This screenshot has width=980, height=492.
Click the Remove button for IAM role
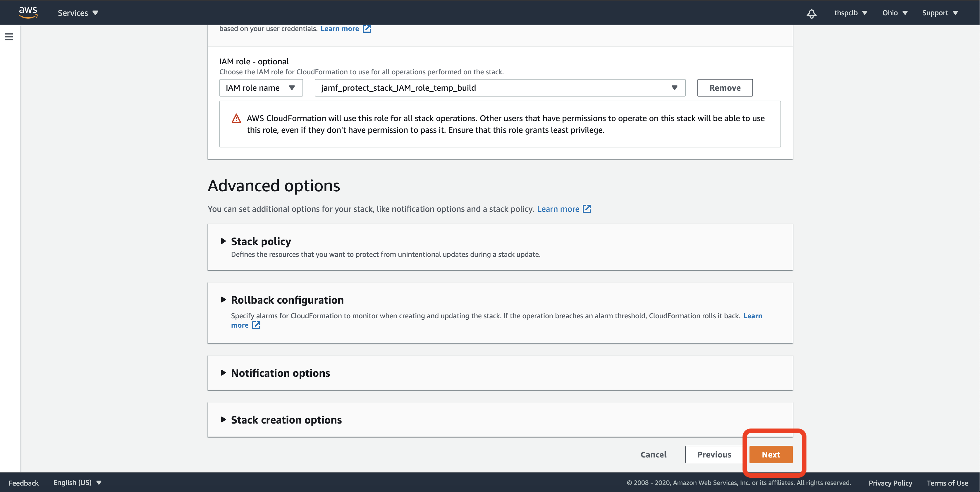click(x=725, y=88)
